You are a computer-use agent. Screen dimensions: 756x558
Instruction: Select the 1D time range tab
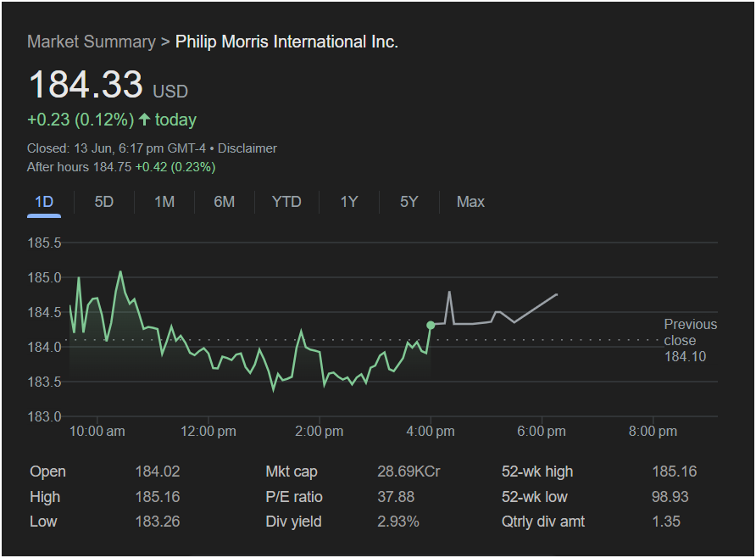coord(44,202)
